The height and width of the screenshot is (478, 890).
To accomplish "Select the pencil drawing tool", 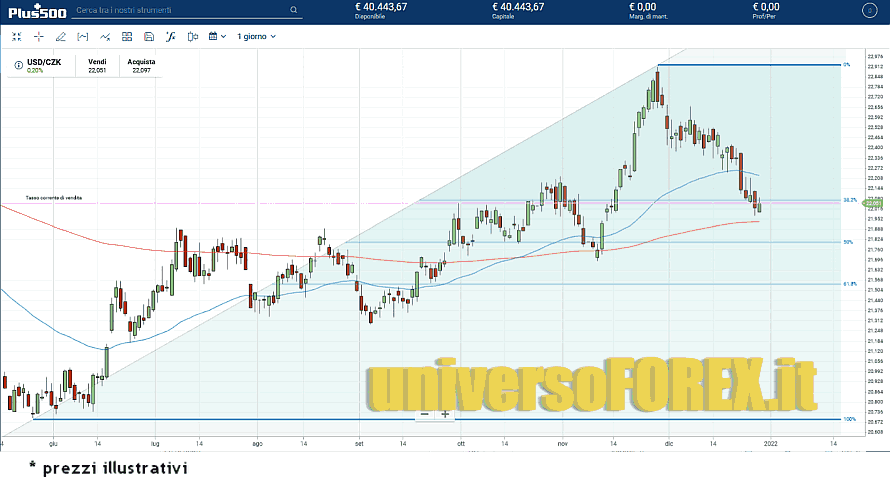I will pyautogui.click(x=61, y=36).
